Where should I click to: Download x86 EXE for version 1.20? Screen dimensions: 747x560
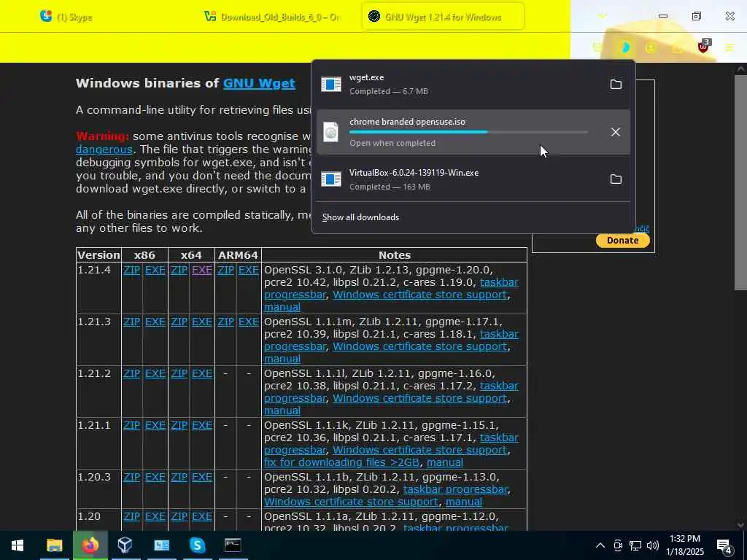tap(155, 517)
